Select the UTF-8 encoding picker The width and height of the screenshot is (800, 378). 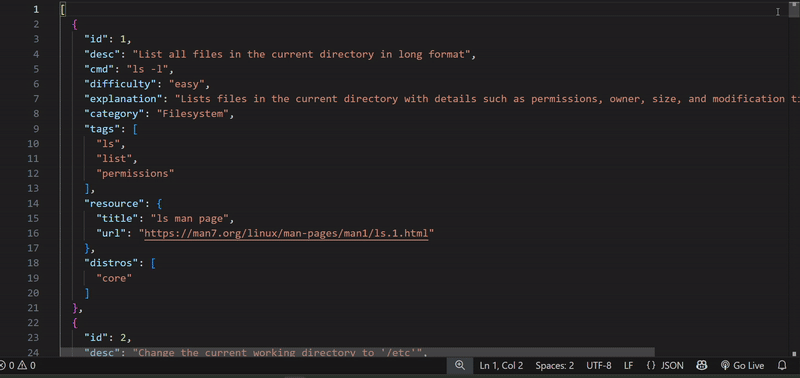tap(598, 365)
